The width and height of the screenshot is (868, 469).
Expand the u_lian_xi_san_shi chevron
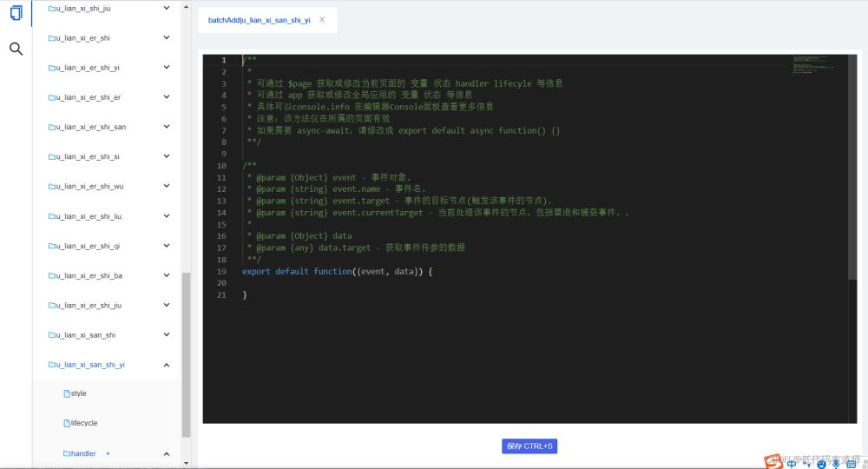[x=166, y=334]
